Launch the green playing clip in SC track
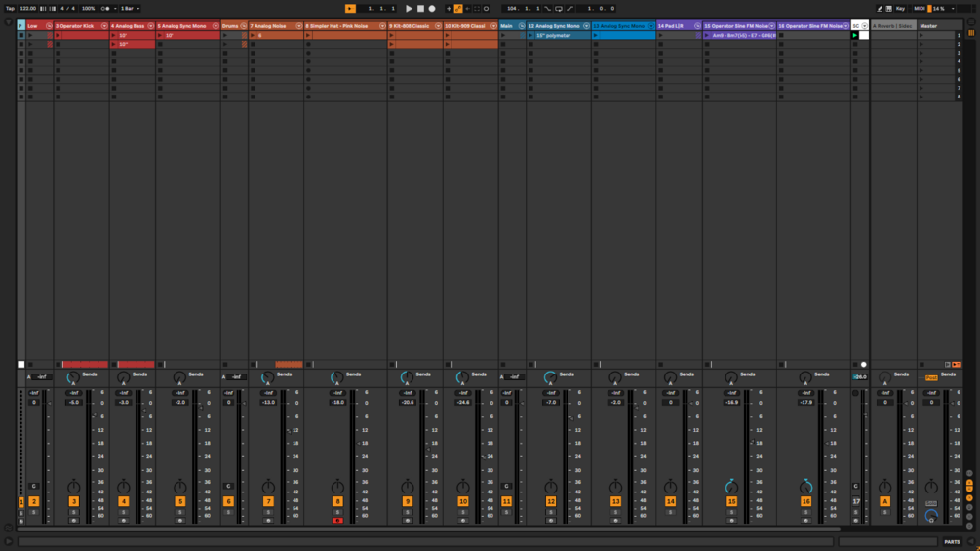The image size is (980, 551). pos(855,36)
